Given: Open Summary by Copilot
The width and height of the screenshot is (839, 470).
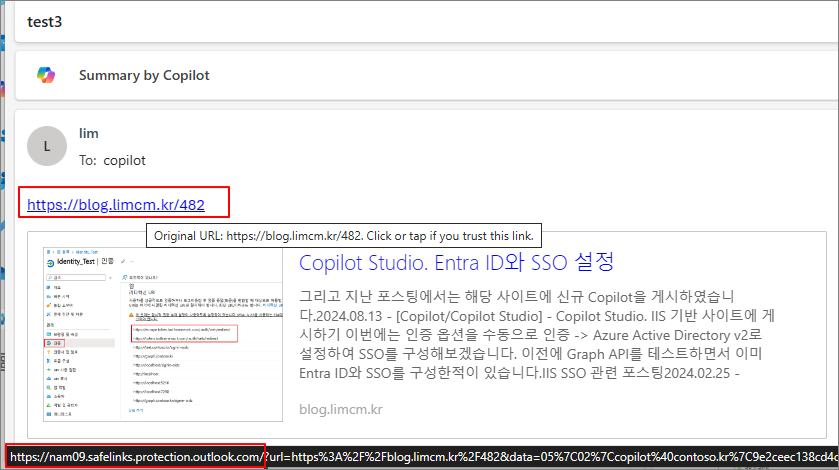Looking at the screenshot, I should [x=144, y=75].
